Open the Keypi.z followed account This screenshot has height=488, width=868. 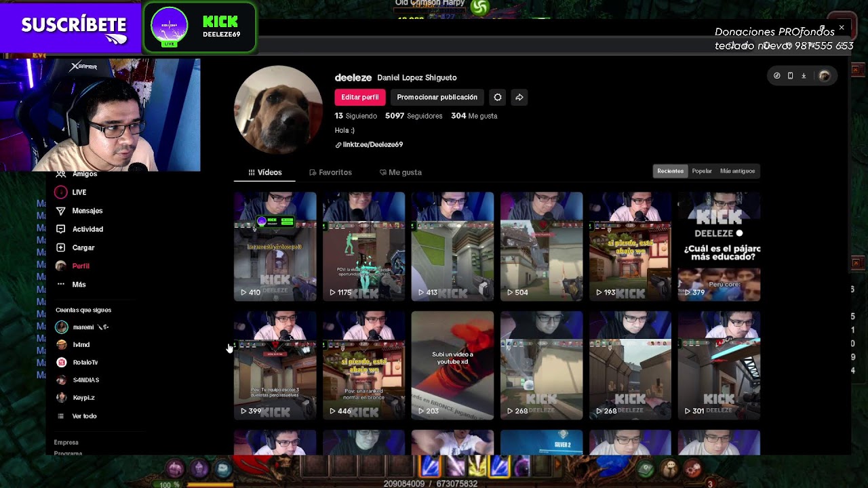click(x=75, y=398)
